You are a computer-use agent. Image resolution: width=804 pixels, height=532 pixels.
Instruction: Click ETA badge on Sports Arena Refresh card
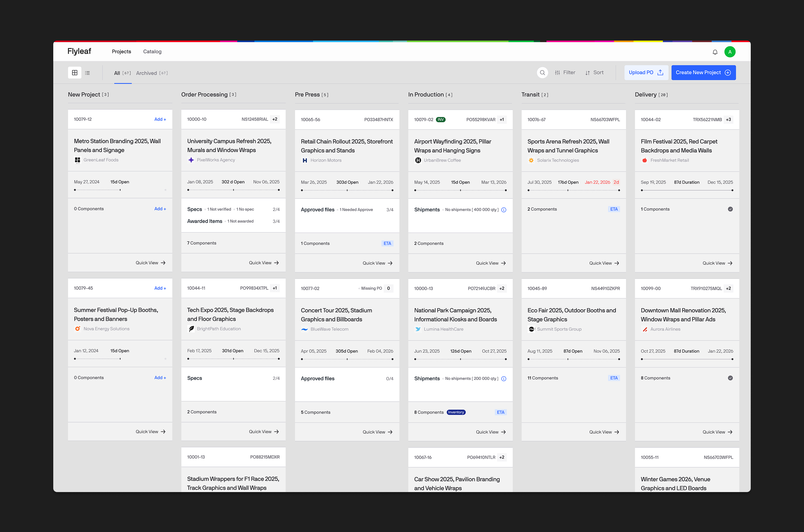613,209
